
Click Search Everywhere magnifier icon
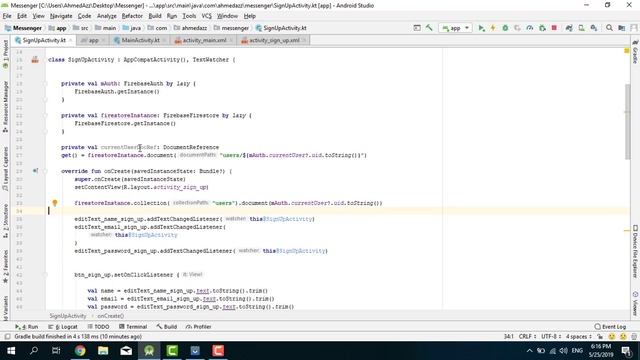[x=609, y=28]
